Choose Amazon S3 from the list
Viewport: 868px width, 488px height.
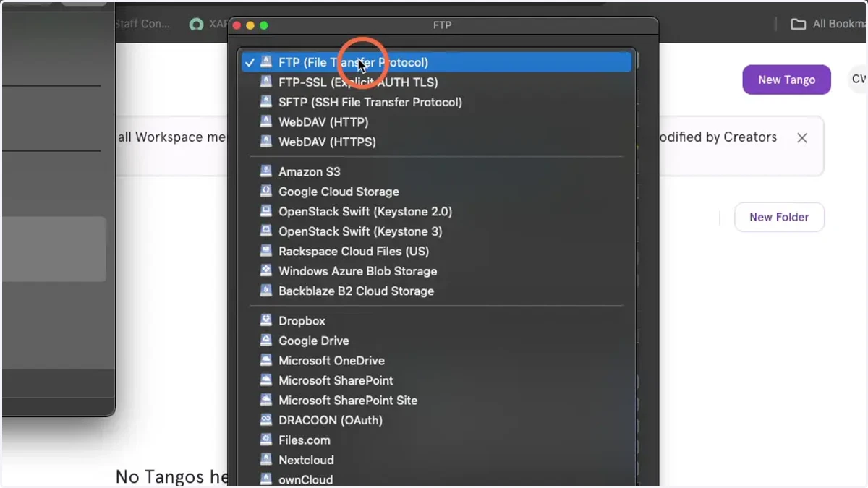(x=436, y=171)
